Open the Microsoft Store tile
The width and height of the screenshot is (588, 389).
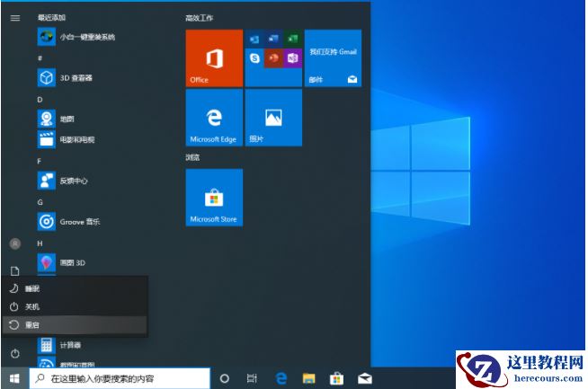click(x=214, y=198)
